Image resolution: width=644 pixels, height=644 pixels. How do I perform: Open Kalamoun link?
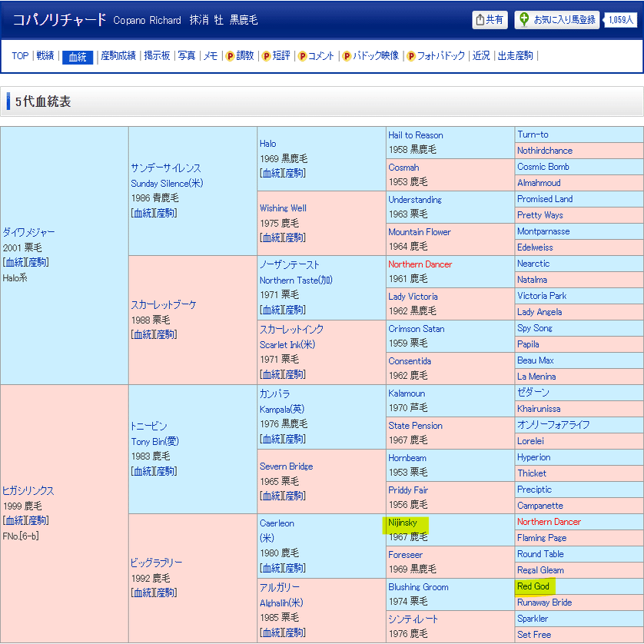click(407, 393)
